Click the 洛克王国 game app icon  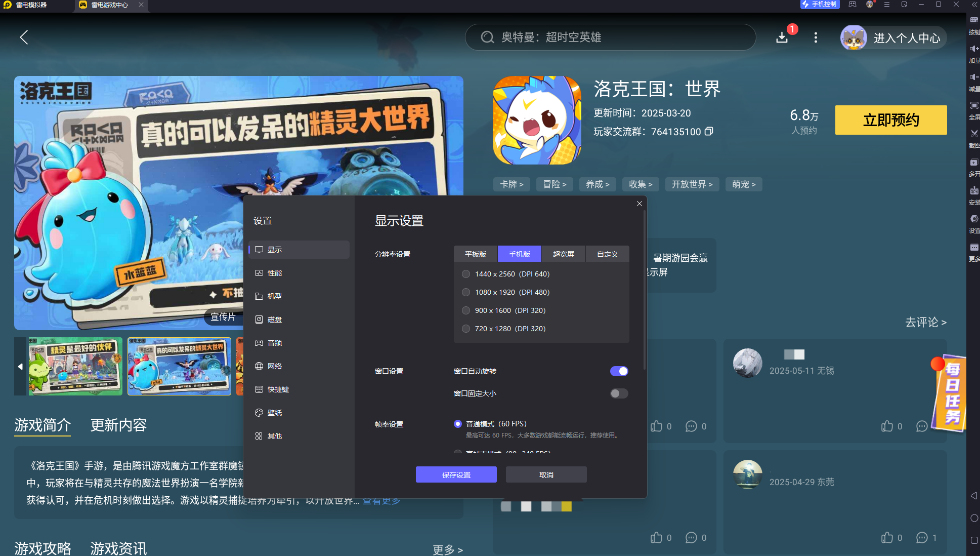(537, 120)
